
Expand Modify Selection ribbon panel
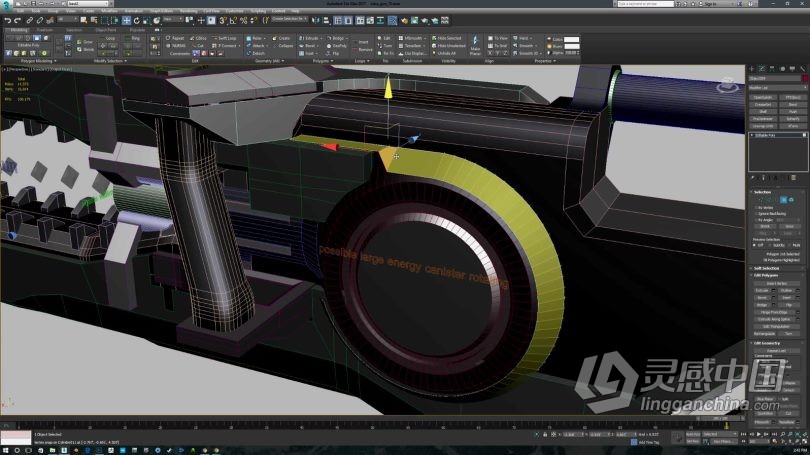110,61
